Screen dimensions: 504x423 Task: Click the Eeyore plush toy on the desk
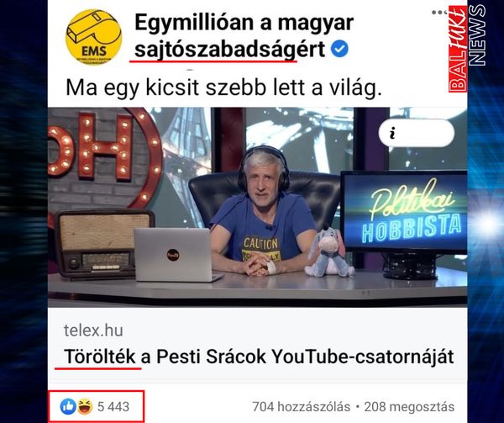328,253
